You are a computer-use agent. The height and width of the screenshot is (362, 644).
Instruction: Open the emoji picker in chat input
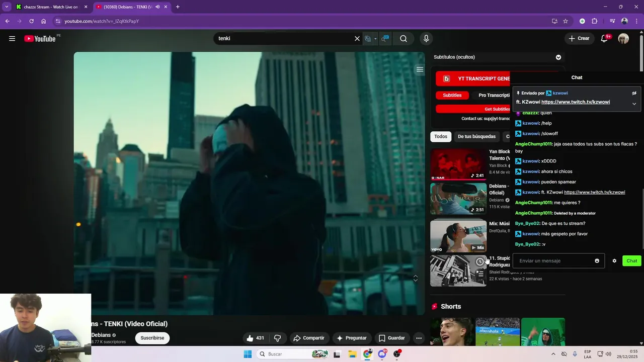pyautogui.click(x=597, y=261)
